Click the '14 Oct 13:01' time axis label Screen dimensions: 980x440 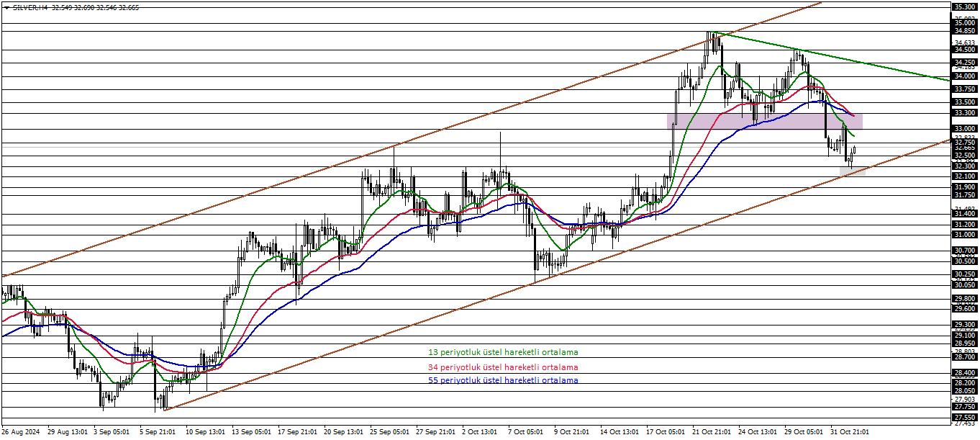[620, 432]
